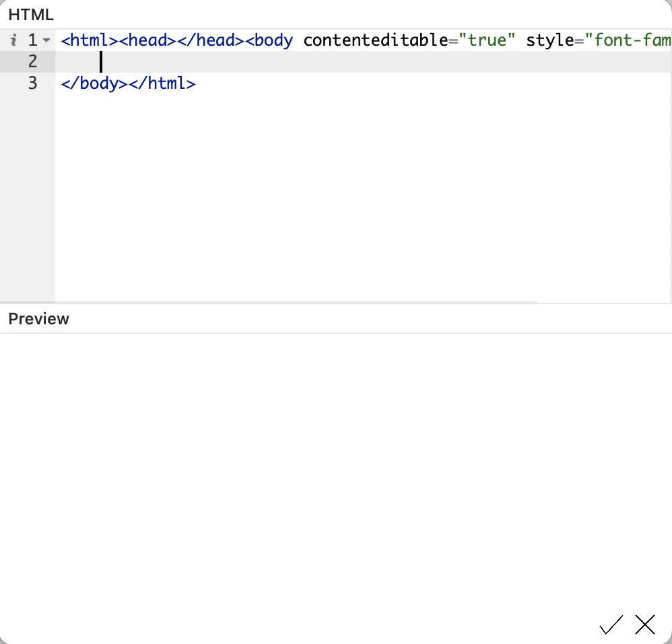Click the "font-fam" style value text
This screenshot has height=644, width=672.
pyautogui.click(x=628, y=40)
